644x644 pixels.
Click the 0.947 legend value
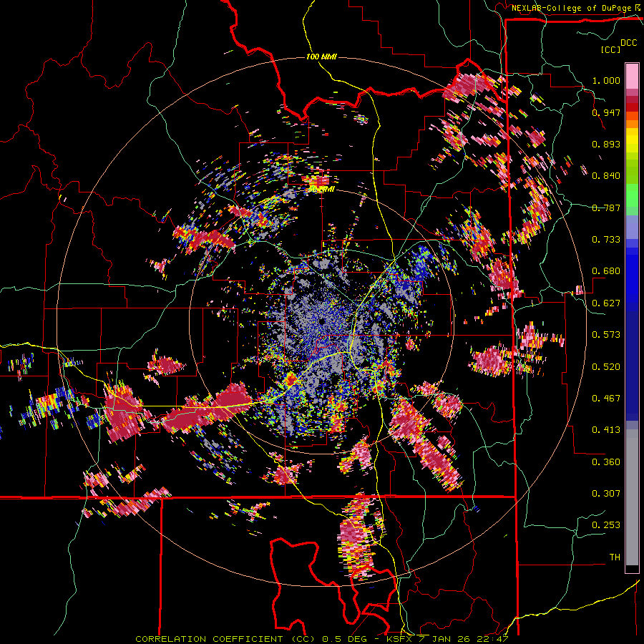coord(606,112)
